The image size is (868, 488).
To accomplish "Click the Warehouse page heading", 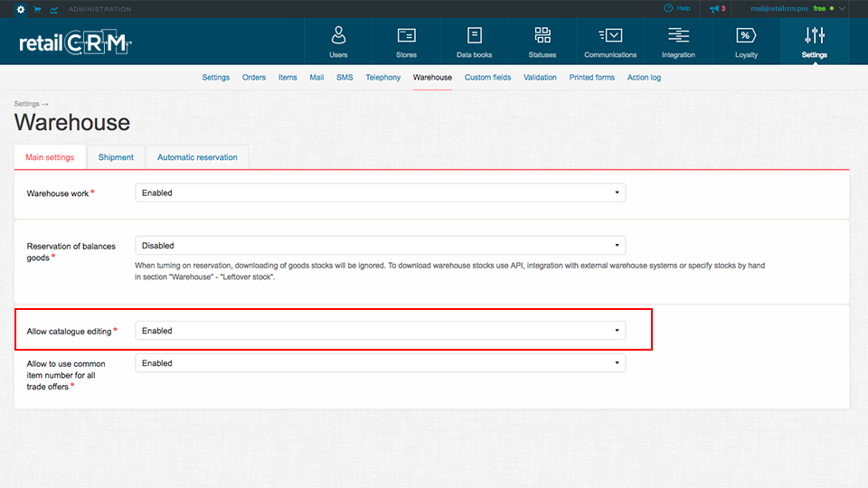I will click(x=72, y=122).
